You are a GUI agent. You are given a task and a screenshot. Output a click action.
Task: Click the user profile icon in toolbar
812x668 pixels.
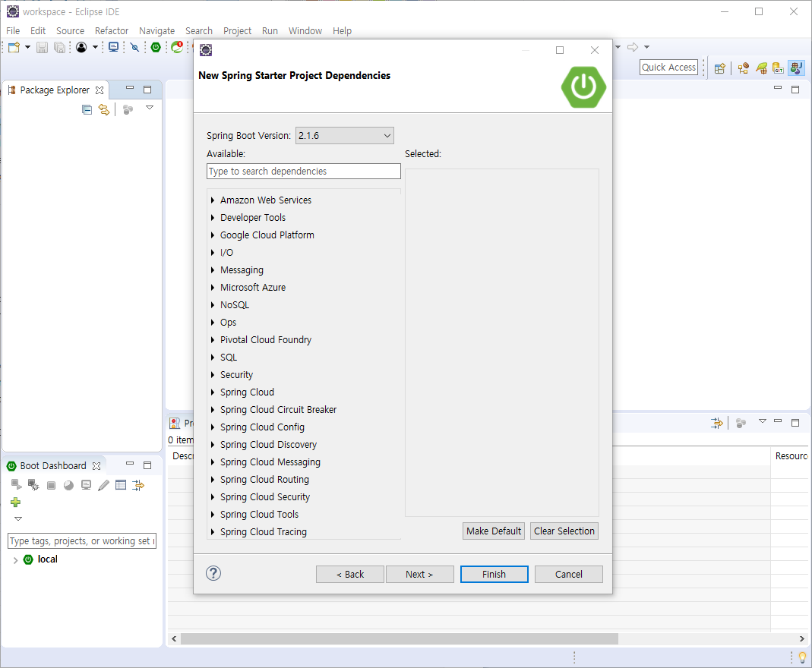point(81,47)
